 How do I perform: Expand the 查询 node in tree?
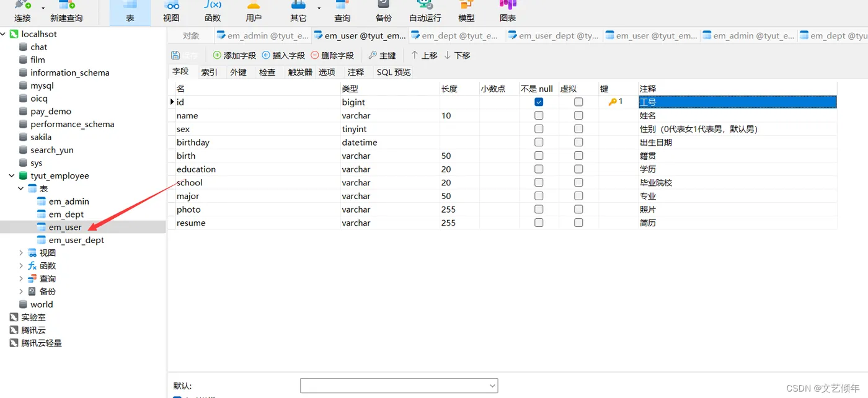(21, 278)
